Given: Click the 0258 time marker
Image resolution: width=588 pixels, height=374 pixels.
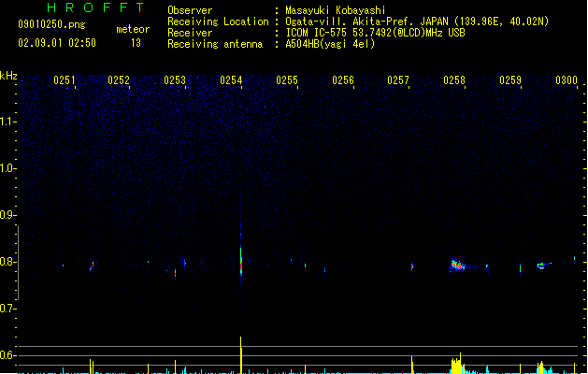Looking at the screenshot, I should point(454,80).
